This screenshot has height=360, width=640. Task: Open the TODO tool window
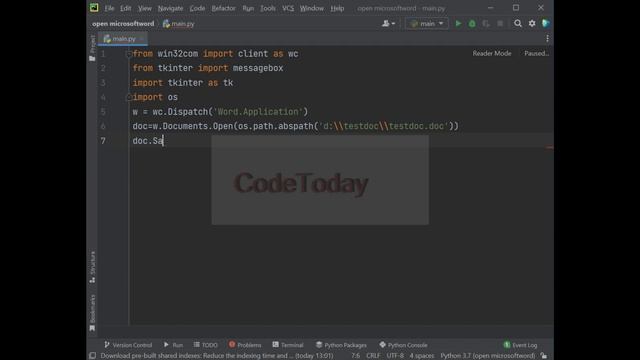click(x=206, y=345)
